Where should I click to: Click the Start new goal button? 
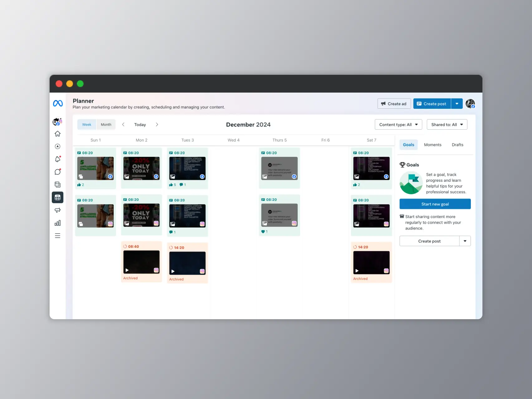pos(435,204)
